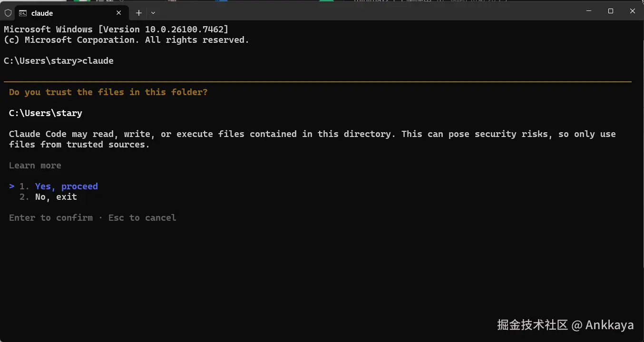644x342 pixels.
Task: Click the "Enter to confirm" hint
Action: [51, 218]
